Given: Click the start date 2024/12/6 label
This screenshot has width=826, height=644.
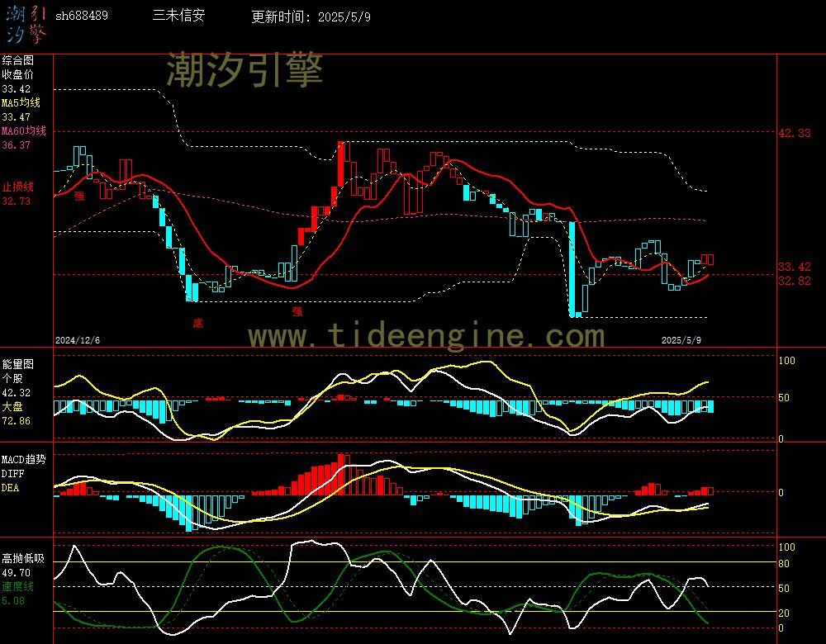Looking at the screenshot, I should pyautogui.click(x=78, y=340).
